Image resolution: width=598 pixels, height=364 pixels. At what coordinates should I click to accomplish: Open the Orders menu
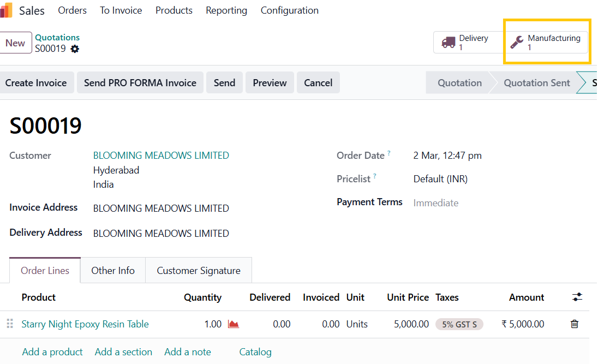coord(72,10)
